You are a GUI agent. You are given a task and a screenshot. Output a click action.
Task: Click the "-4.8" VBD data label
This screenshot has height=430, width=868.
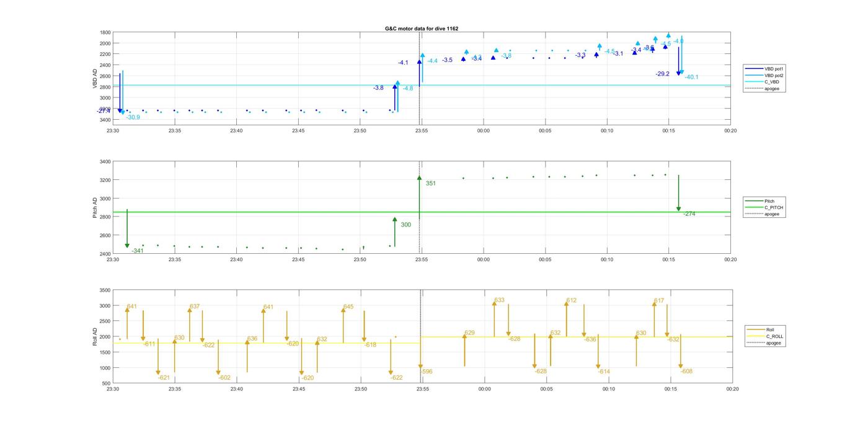pyautogui.click(x=408, y=89)
